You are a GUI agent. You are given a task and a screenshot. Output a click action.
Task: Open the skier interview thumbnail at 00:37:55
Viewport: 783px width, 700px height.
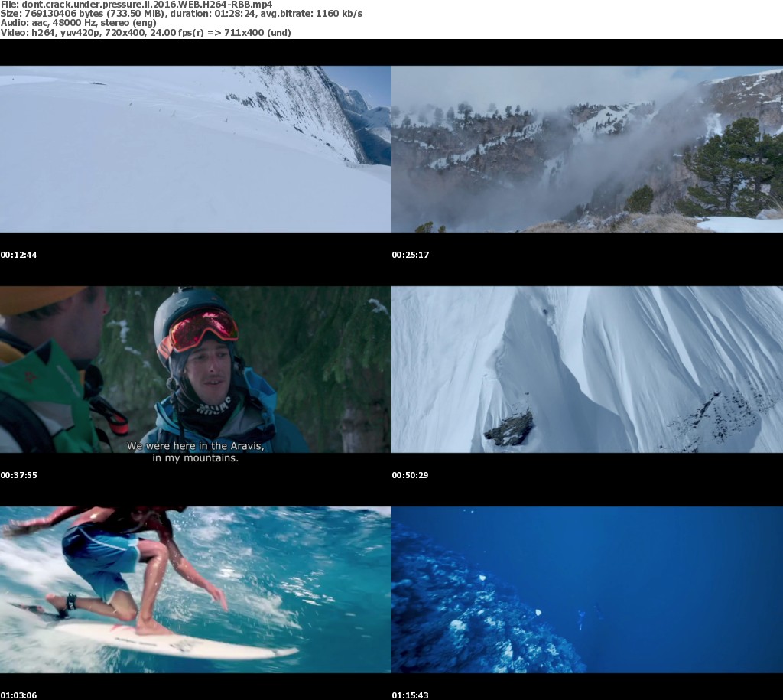click(x=195, y=370)
